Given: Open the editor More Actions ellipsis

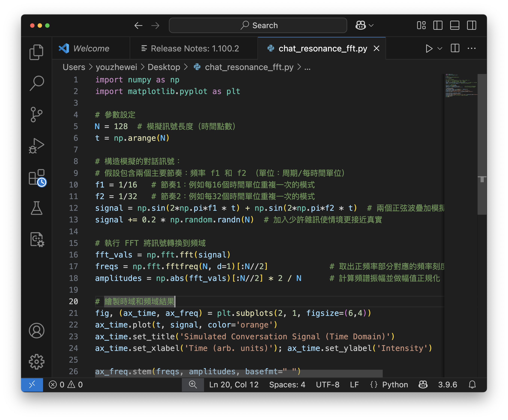Looking at the screenshot, I should click(x=472, y=49).
